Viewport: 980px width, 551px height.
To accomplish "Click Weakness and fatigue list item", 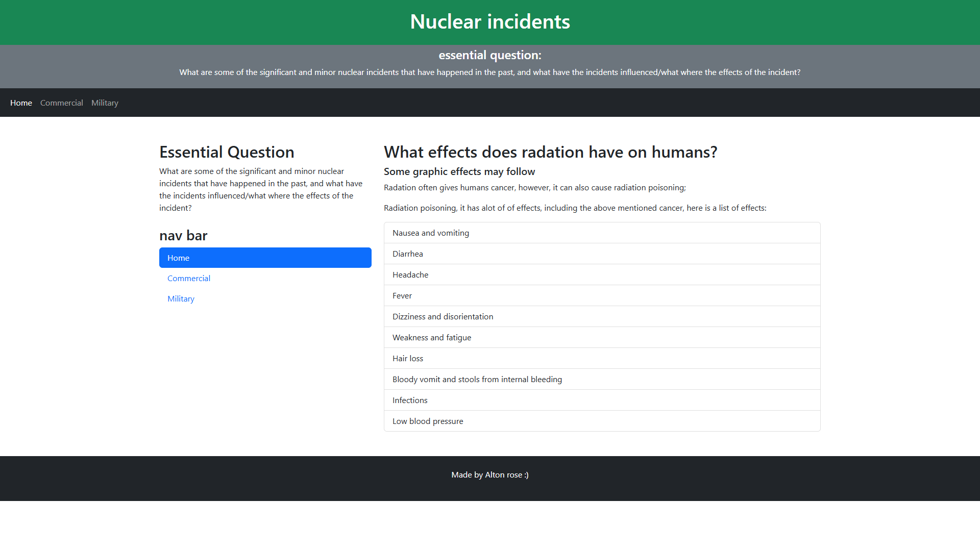I will pos(602,337).
